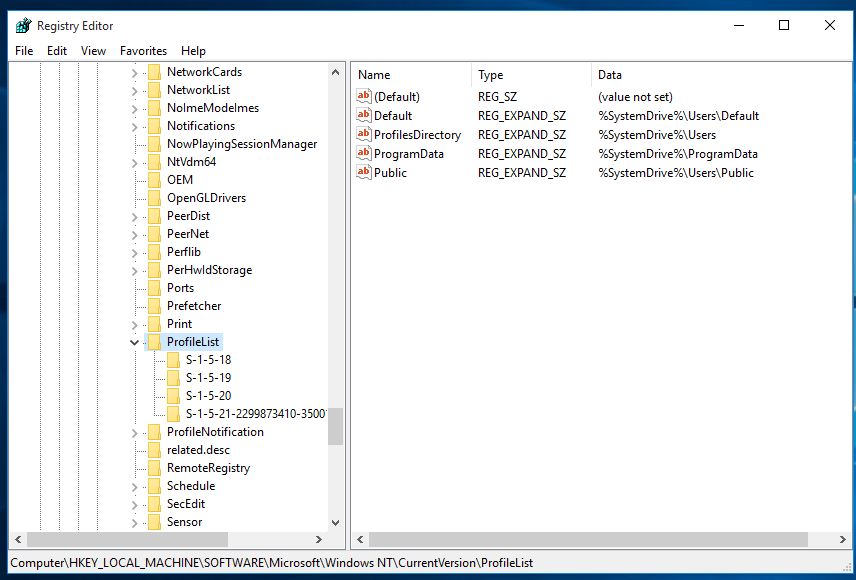Click the tree pane scroll down arrow

click(x=336, y=523)
